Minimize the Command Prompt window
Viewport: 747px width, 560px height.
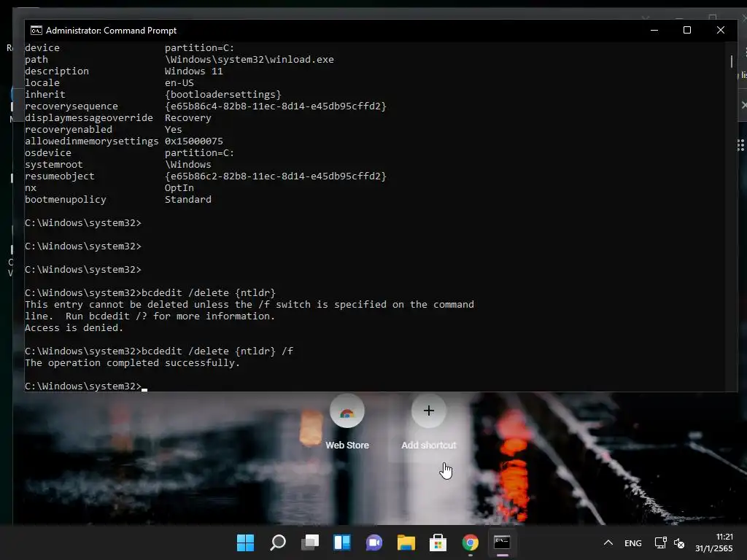[x=654, y=30]
